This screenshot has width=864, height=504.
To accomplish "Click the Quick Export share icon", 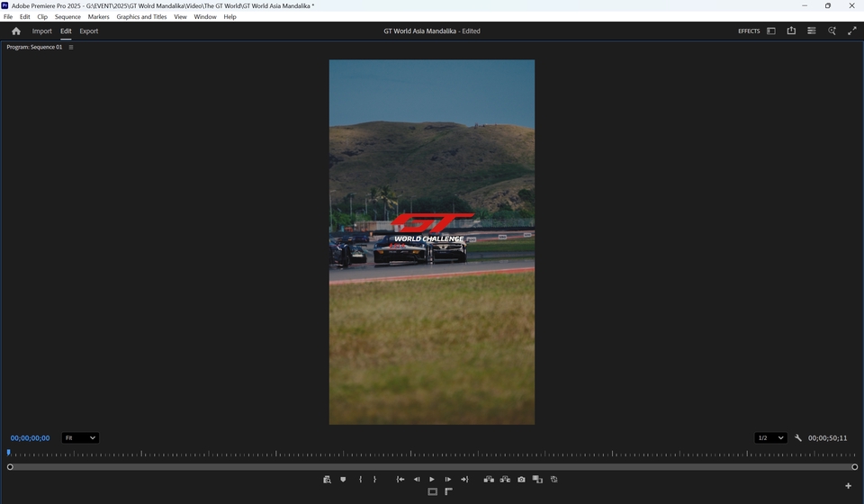I will pyautogui.click(x=791, y=31).
